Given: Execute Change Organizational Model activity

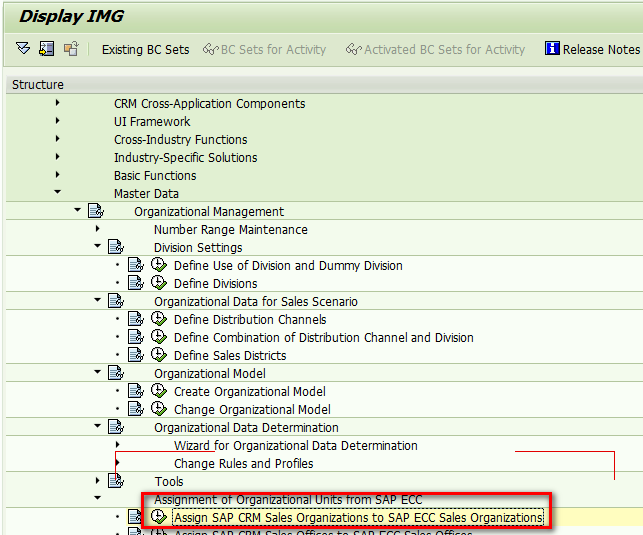Looking at the screenshot, I should point(159,409).
